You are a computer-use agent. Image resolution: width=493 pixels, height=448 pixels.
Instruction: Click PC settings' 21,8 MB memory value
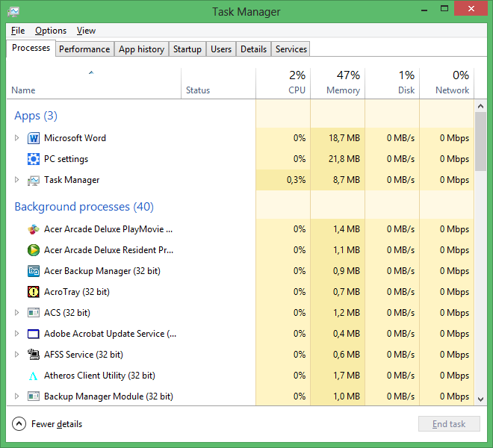click(344, 159)
